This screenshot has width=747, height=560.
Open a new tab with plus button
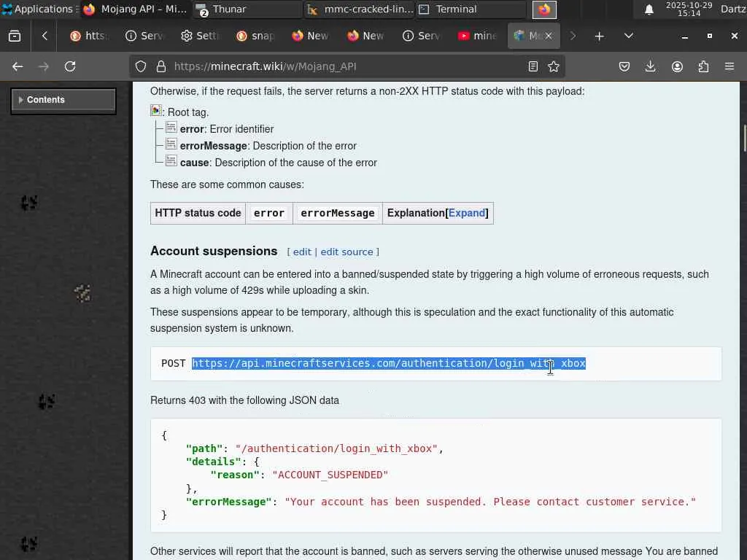pos(599,36)
